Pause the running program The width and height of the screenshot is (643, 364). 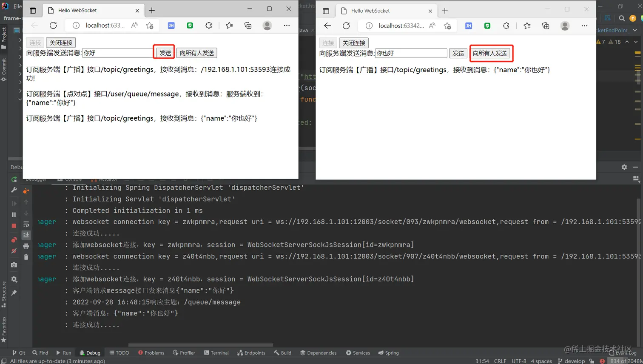point(14,215)
